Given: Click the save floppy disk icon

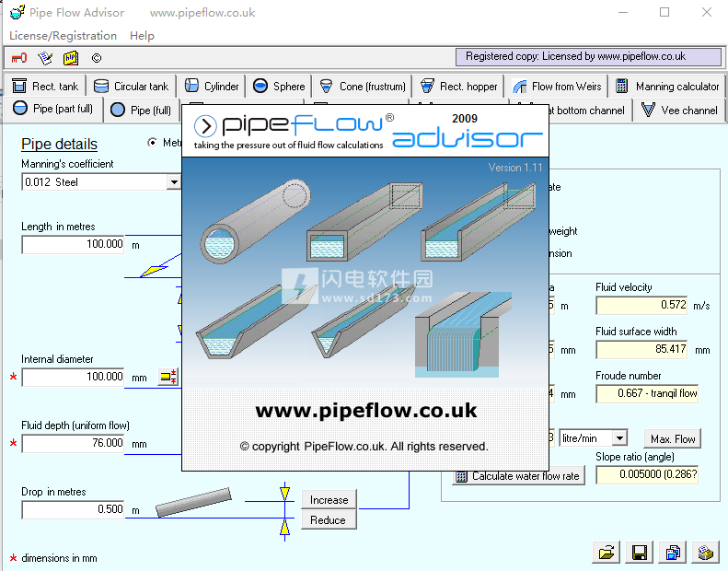Looking at the screenshot, I should click(640, 553).
